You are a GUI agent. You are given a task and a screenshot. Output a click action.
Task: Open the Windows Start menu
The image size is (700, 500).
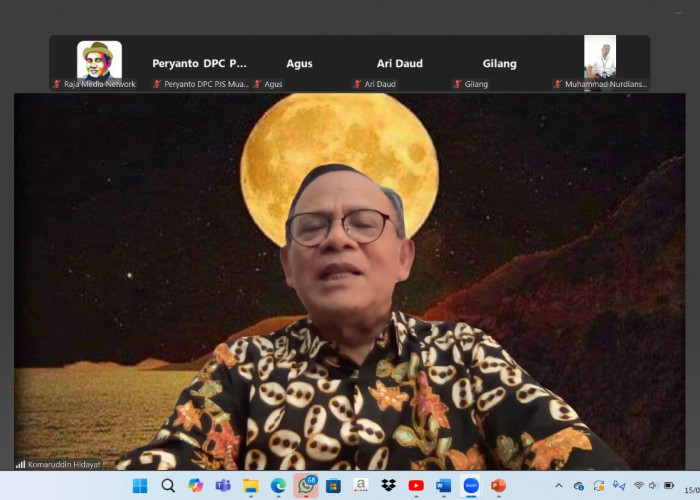click(x=140, y=486)
